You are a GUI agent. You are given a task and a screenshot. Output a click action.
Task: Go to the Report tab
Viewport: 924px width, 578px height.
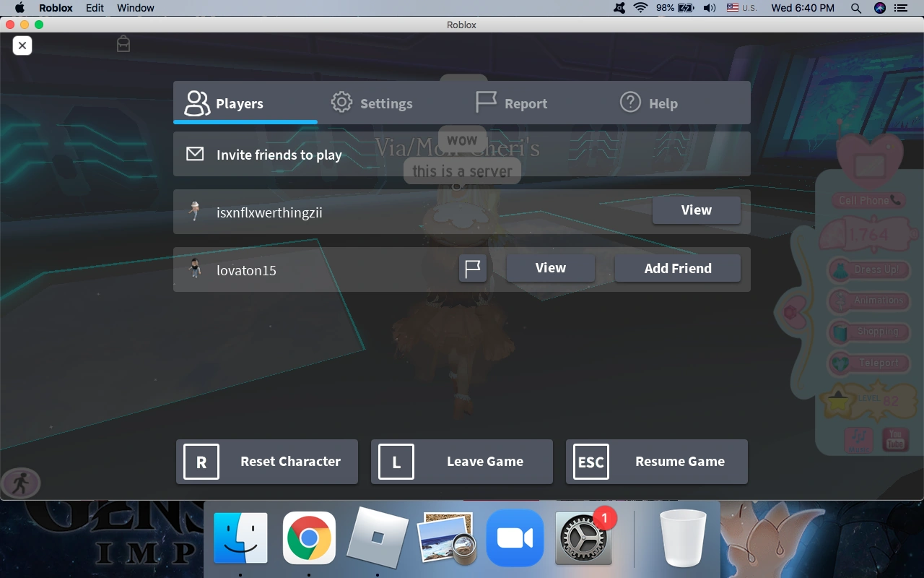(x=512, y=103)
